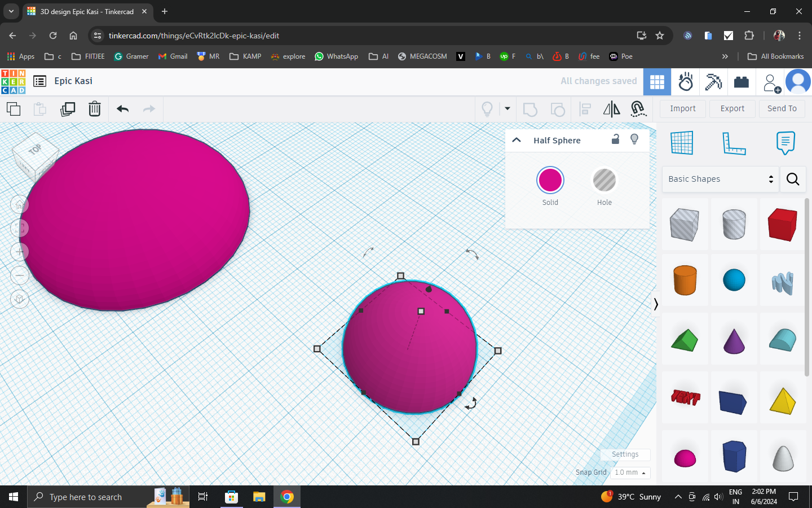Open the Snap Grid 1.0 mm dropdown
Viewport: 812px width, 508px height.
pos(630,472)
